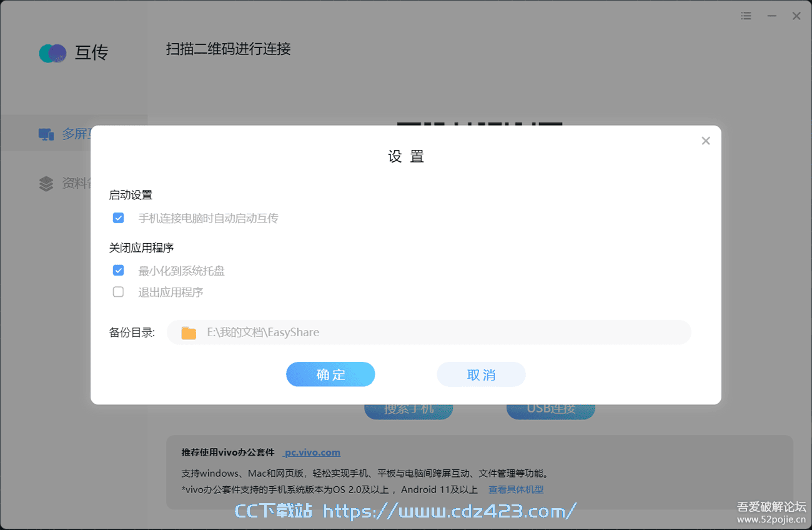Cancel settings with the 取消 button

(x=481, y=374)
